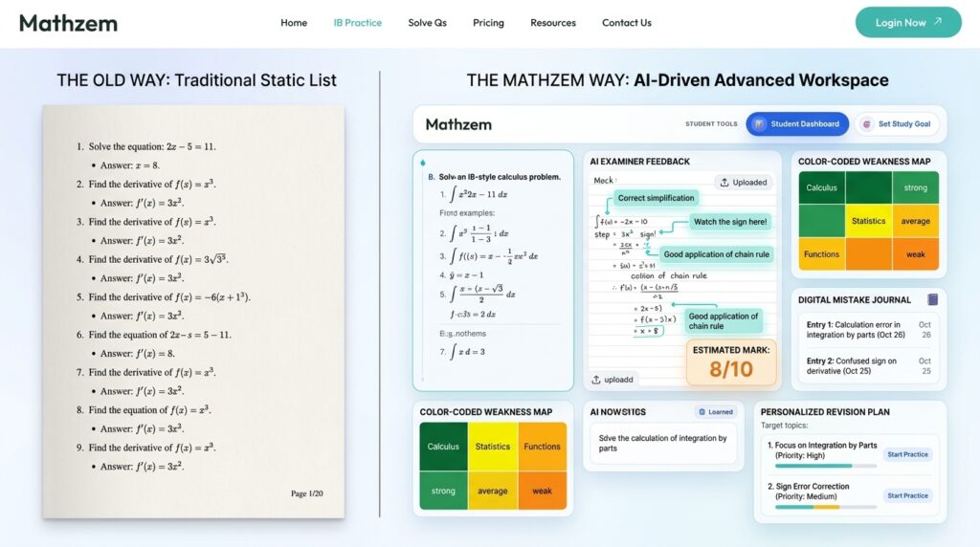
Task: Open the Resources menu item
Action: pyautogui.click(x=553, y=23)
